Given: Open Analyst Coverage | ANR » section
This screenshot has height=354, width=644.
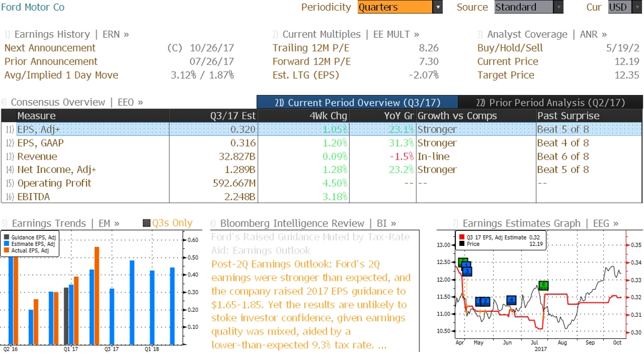Looking at the screenshot, I should 542,34.
